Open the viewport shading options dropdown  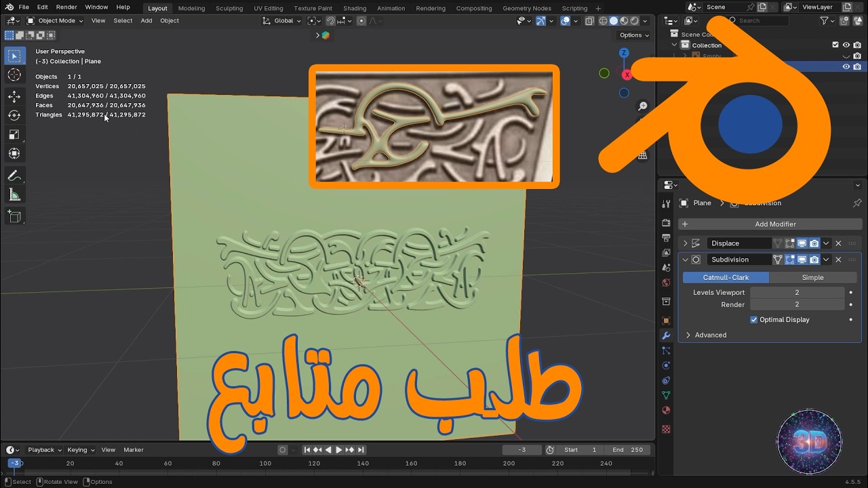pyautogui.click(x=646, y=21)
